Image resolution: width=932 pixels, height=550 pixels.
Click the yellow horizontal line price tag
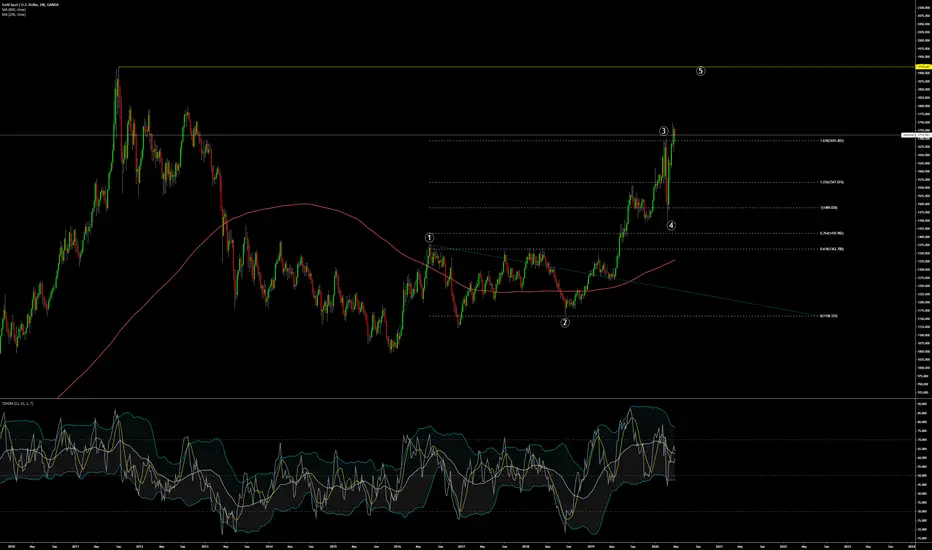(x=922, y=67)
